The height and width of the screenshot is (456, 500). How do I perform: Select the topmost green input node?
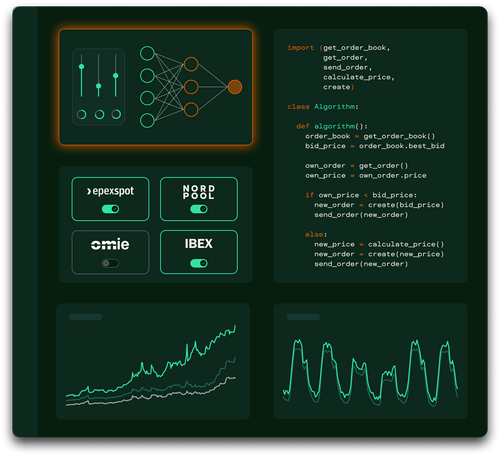pyautogui.click(x=147, y=53)
